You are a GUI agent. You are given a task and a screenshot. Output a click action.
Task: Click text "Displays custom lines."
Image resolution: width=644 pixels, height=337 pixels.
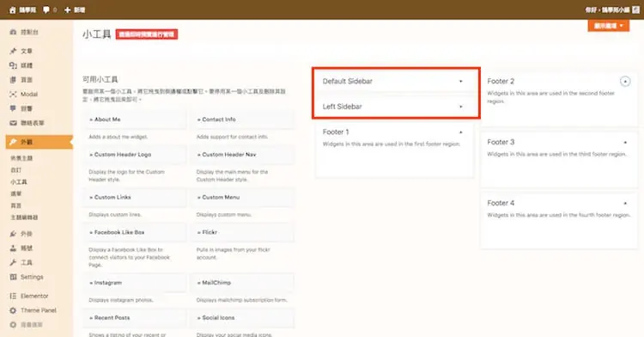[115, 215]
